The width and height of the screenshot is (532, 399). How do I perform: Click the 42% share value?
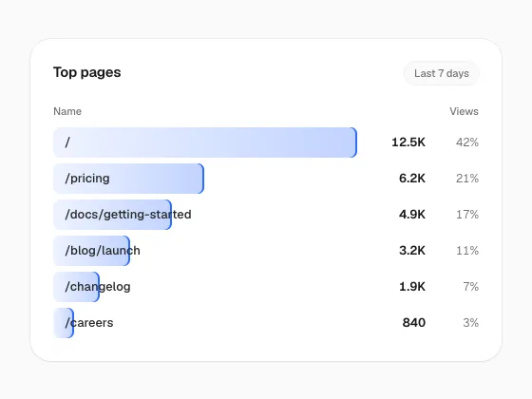pos(467,142)
